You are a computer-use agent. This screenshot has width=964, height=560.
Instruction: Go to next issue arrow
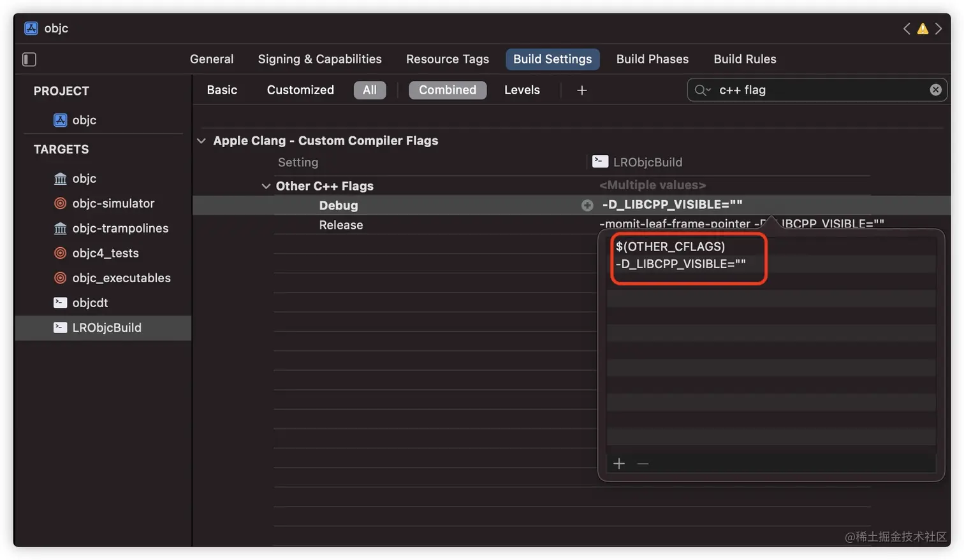938,29
